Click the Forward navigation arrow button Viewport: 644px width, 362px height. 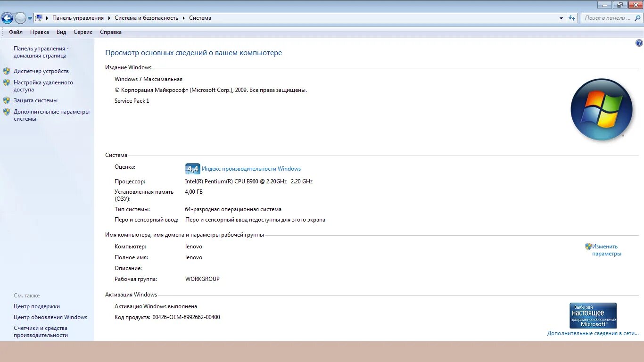[20, 18]
